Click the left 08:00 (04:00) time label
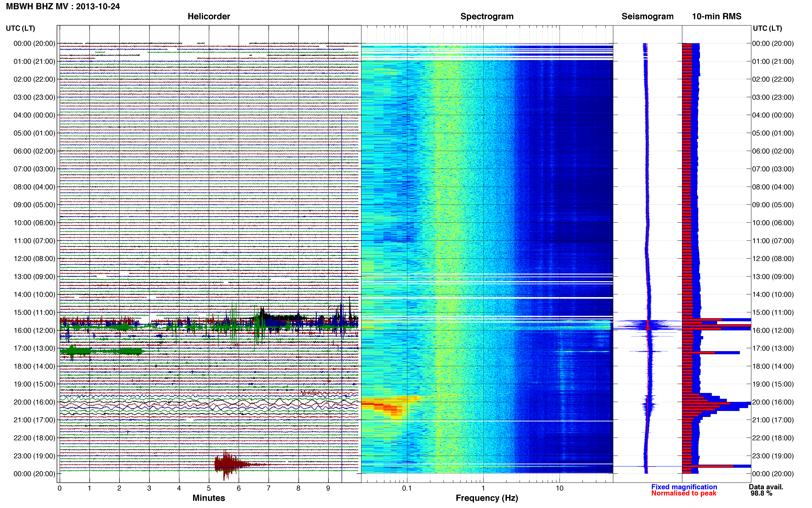 click(34, 187)
